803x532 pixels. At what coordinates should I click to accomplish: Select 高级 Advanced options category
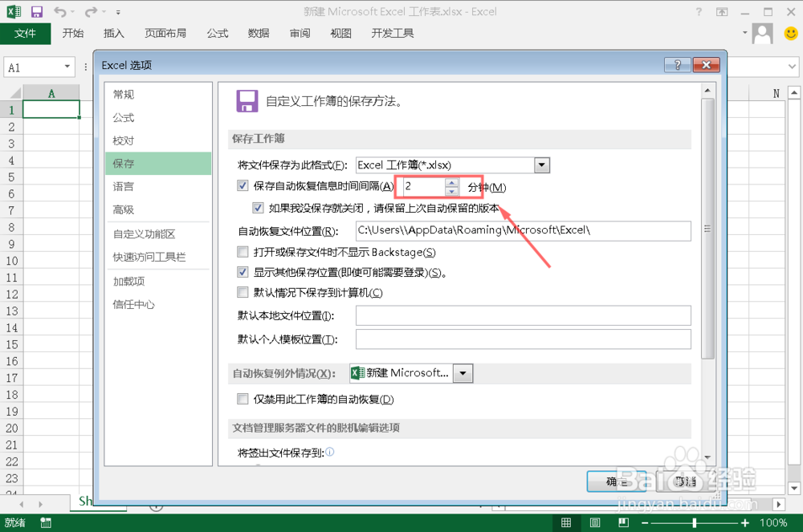[x=158, y=209]
